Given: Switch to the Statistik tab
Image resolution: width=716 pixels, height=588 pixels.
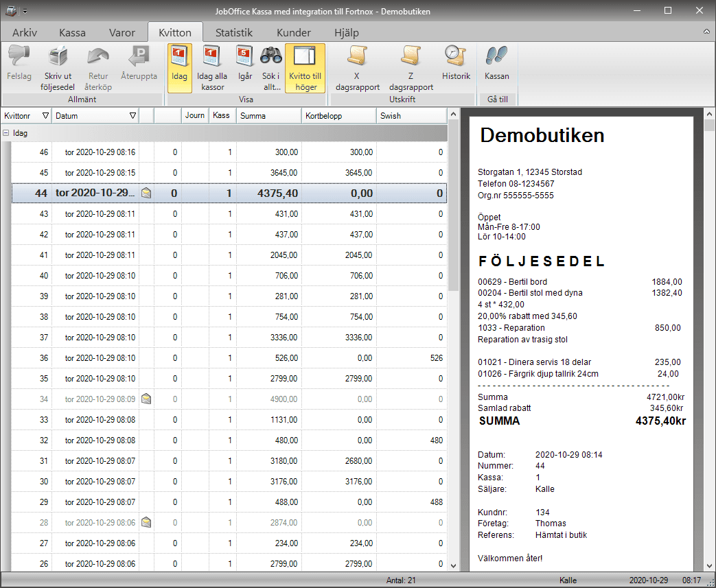Looking at the screenshot, I should [x=234, y=32].
